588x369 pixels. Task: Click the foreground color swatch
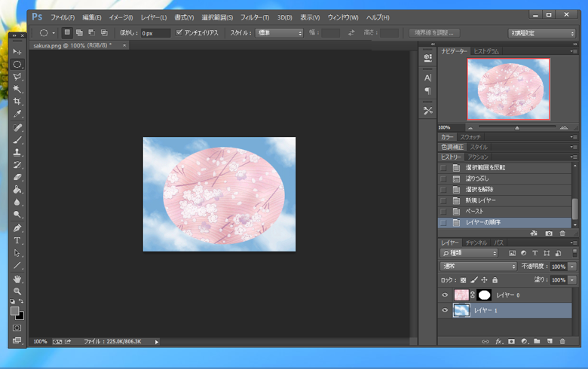[14, 311]
